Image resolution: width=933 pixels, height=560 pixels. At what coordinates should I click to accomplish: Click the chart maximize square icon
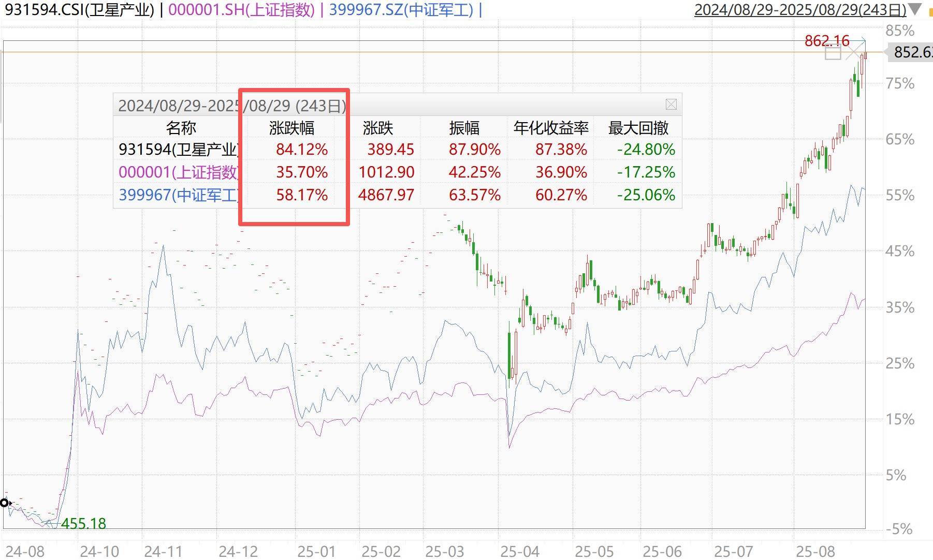click(833, 52)
